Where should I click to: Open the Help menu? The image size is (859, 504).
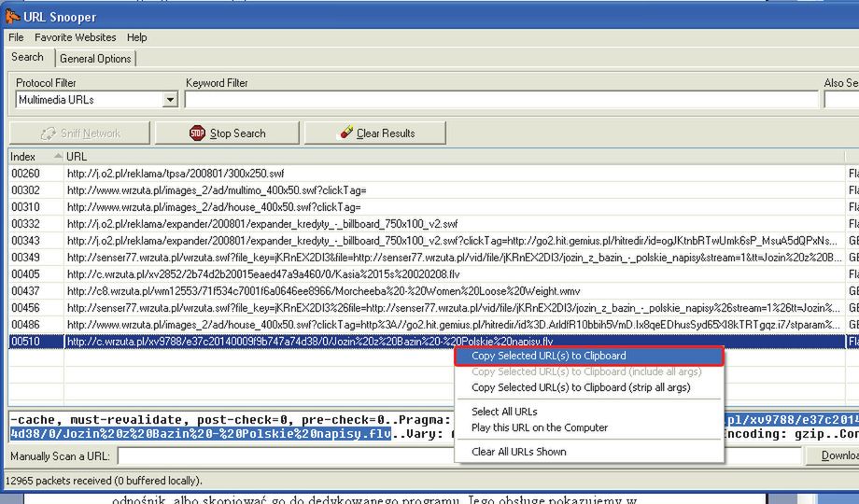click(137, 37)
